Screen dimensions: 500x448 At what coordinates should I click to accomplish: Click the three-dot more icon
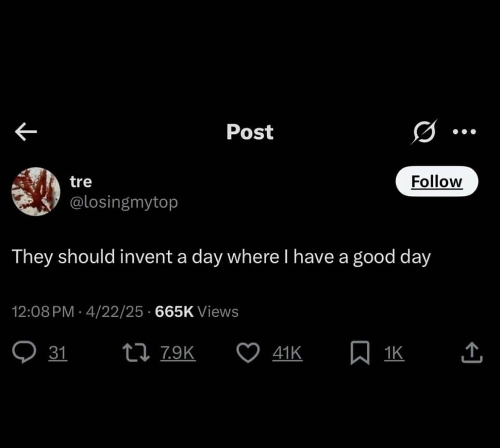coord(464,132)
